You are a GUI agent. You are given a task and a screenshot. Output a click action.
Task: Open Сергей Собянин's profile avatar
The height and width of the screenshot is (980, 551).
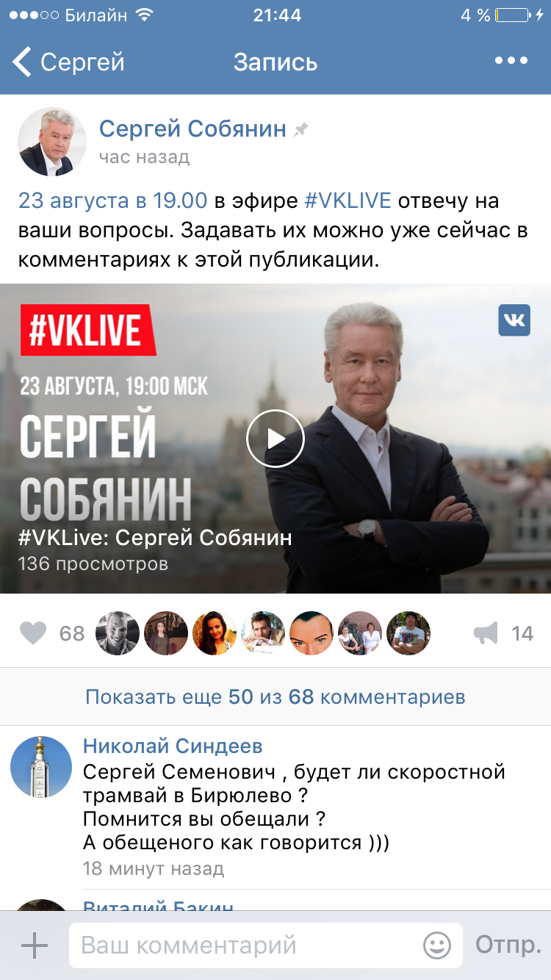pyautogui.click(x=47, y=142)
